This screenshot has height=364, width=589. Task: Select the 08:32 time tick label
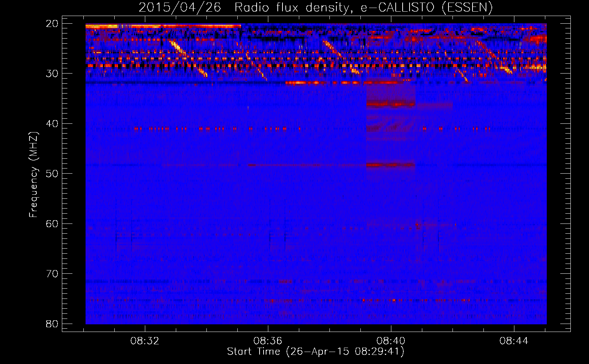(145, 341)
